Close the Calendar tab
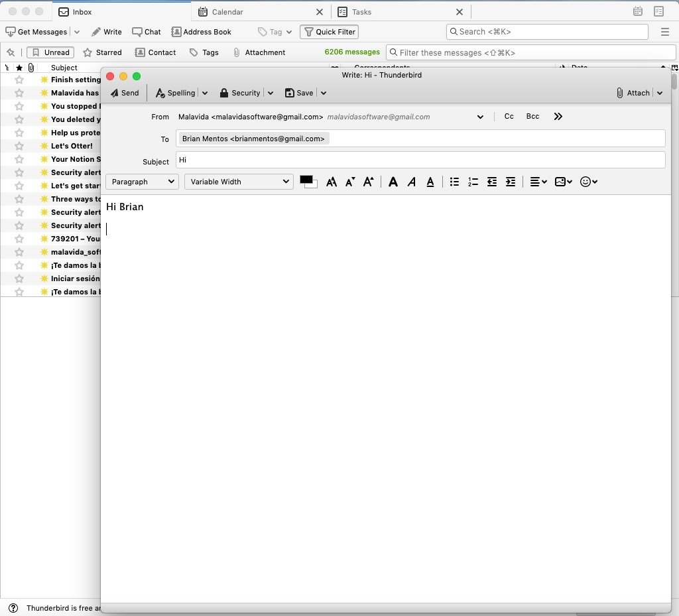Screen dimensions: 679x616 coord(320,12)
